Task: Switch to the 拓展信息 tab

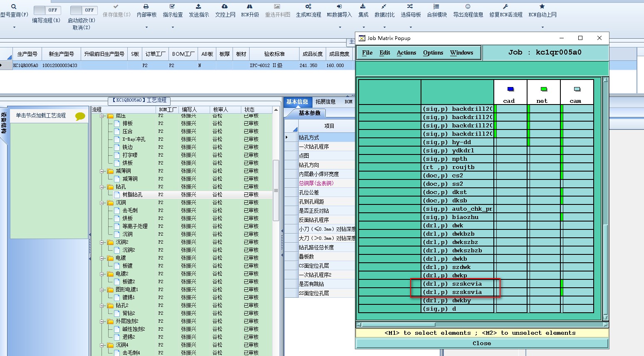Action: (325, 102)
